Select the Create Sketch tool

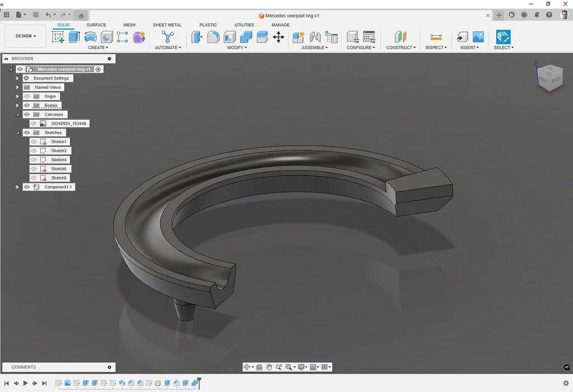[x=58, y=37]
